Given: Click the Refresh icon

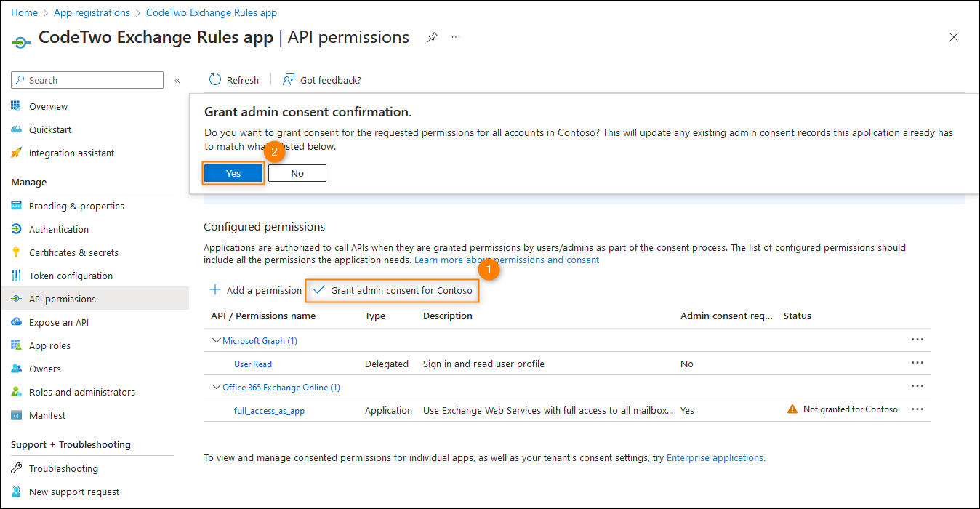Looking at the screenshot, I should tap(214, 80).
